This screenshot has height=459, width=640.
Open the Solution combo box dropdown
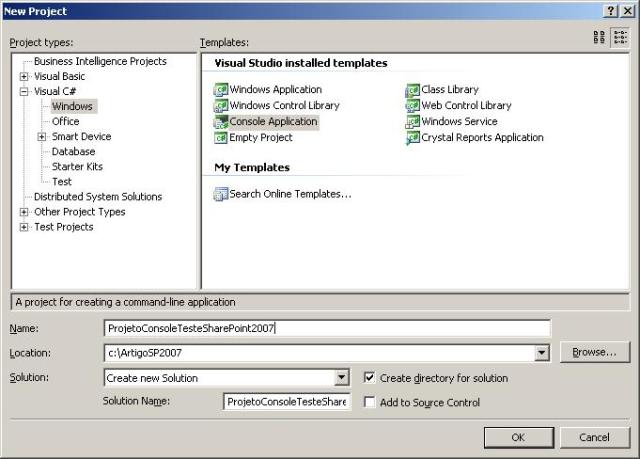pyautogui.click(x=342, y=378)
